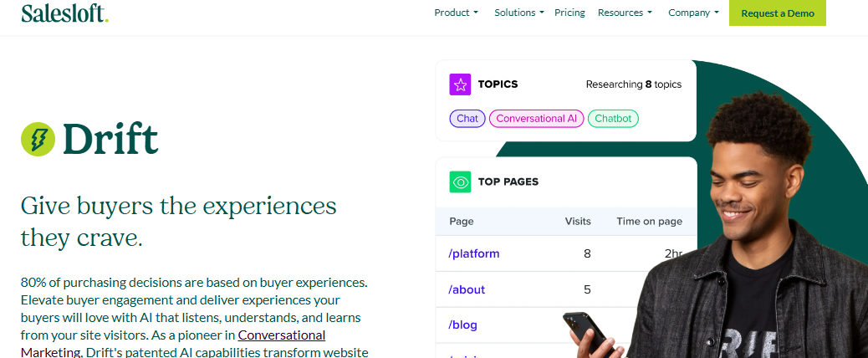
Task: Click the Request a Demo button
Action: pos(777,13)
